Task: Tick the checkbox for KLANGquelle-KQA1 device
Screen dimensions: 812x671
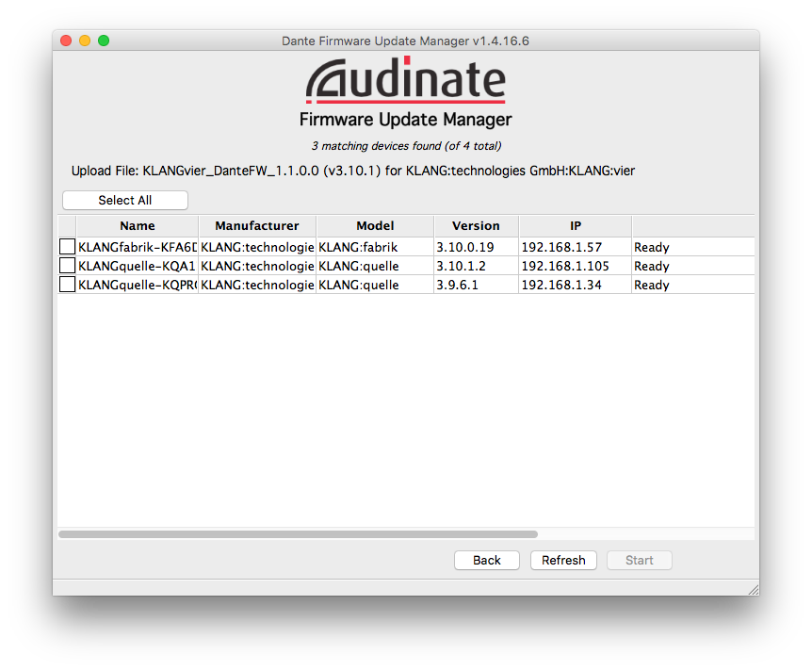Action: coord(67,266)
